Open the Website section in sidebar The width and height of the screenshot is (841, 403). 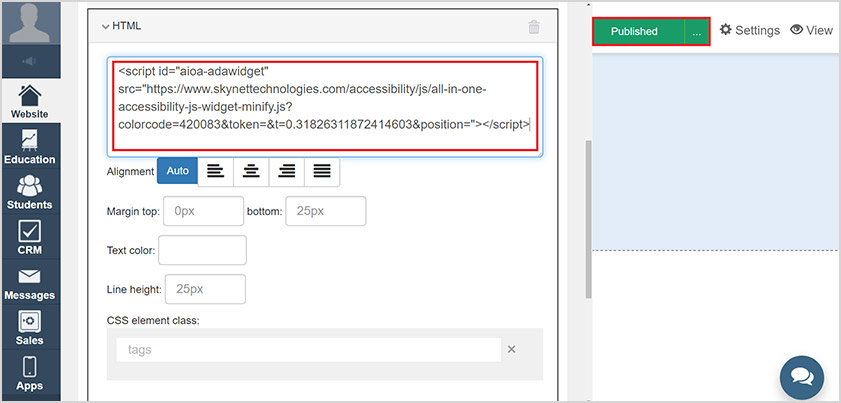tap(30, 101)
